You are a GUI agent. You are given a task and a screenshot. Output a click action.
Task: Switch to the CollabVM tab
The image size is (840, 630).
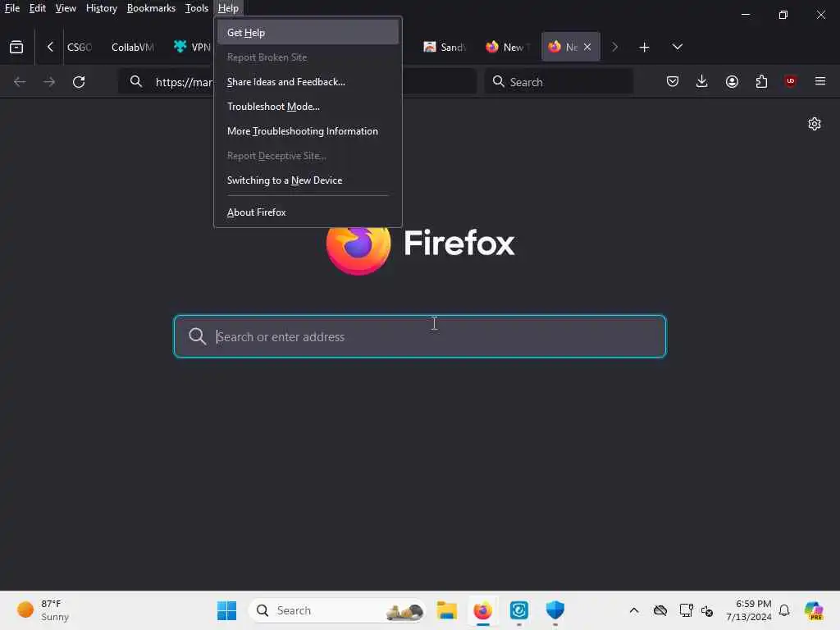(133, 47)
